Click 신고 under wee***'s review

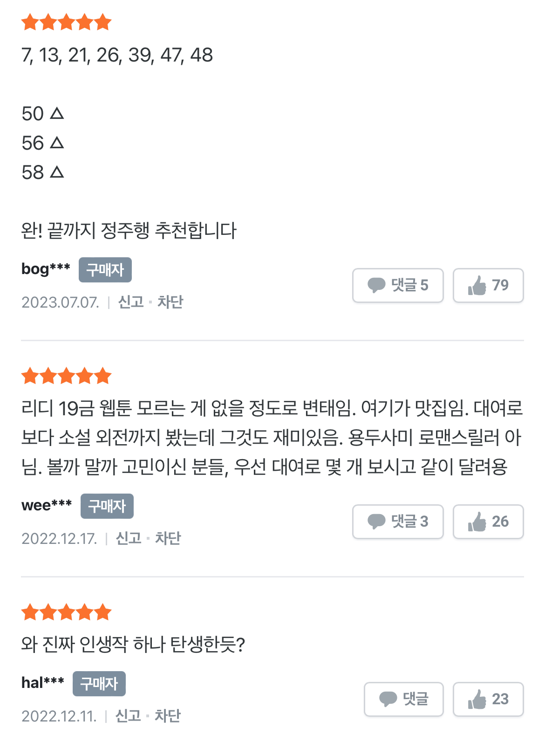129,538
